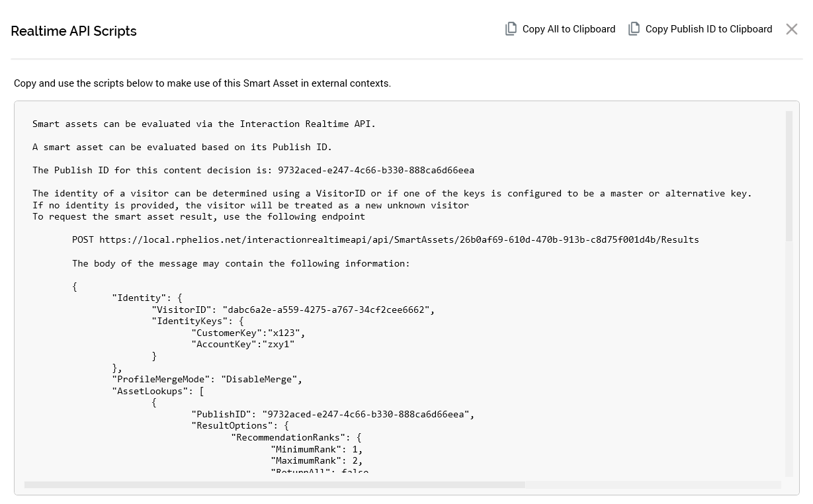The width and height of the screenshot is (813, 504).
Task: Click vertical scrollbar track below the thumb
Action: (789, 357)
